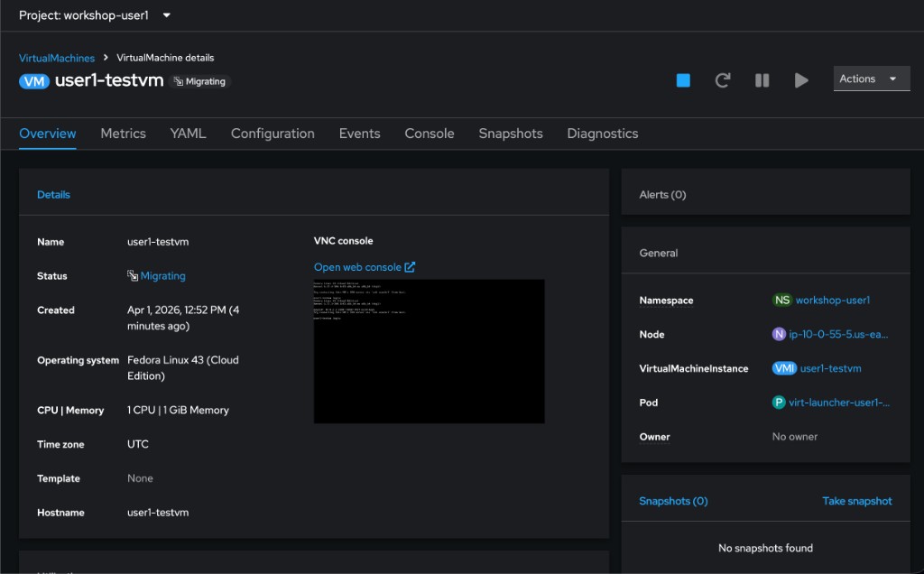Click the Migrating status link in Details

(163, 275)
